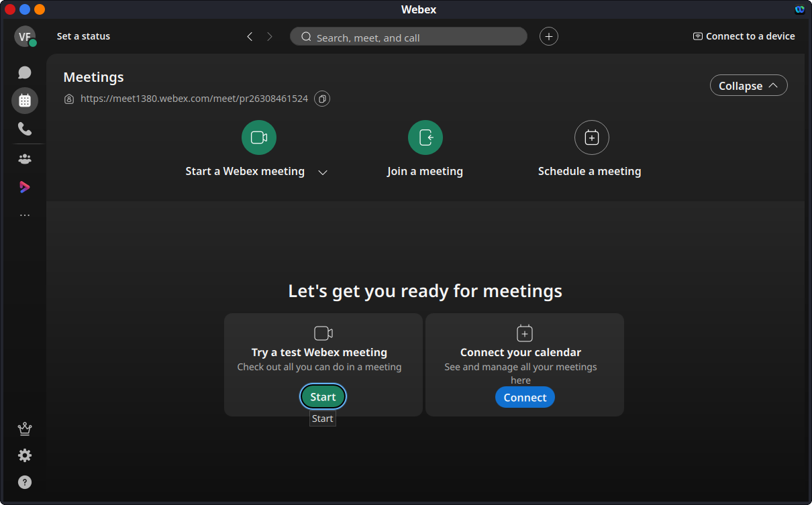Click Connect to a device

pos(744,36)
